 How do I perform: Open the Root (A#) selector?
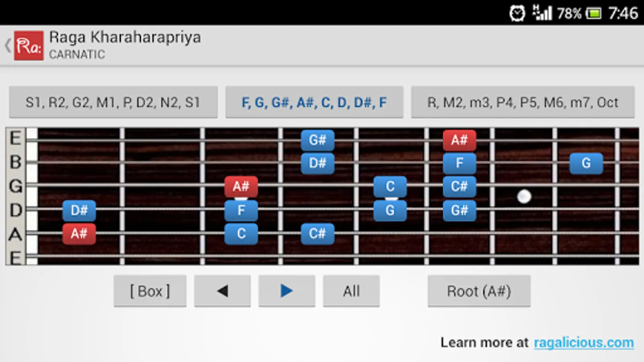(479, 291)
